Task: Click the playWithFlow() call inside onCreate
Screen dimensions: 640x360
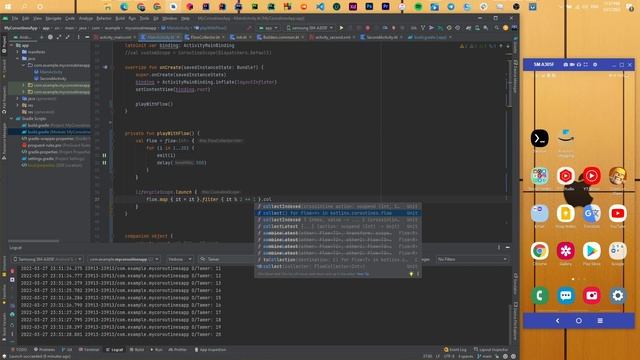Action: [x=154, y=104]
